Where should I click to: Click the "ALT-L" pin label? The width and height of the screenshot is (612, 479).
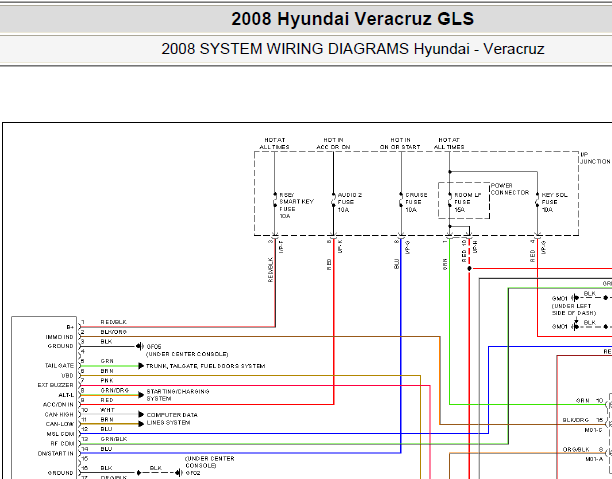[x=66, y=395]
